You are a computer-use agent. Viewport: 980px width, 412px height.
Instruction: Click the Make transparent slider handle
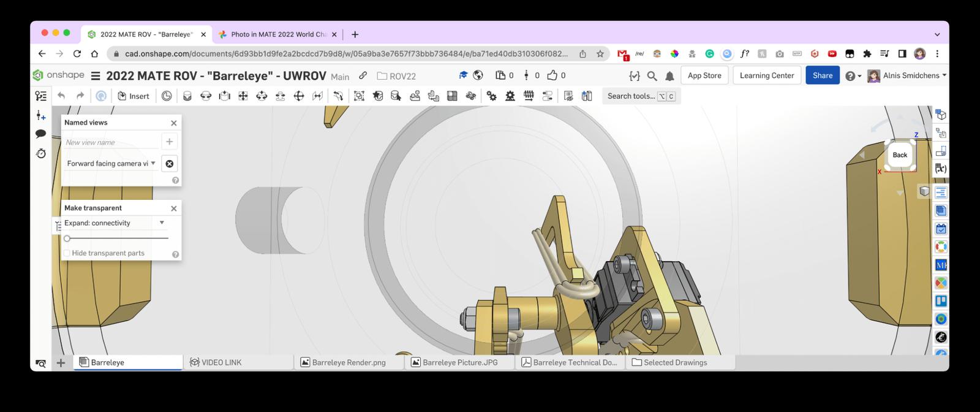pyautogui.click(x=67, y=238)
